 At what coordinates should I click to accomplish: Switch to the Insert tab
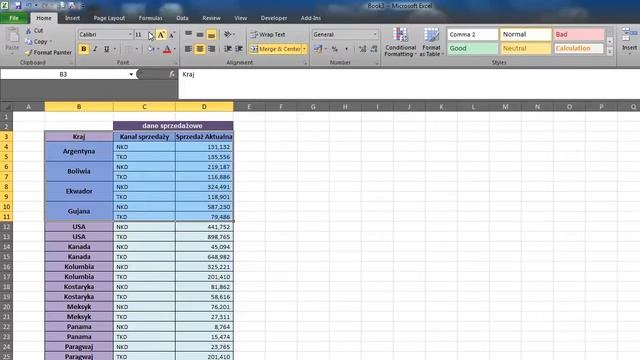pos(72,18)
